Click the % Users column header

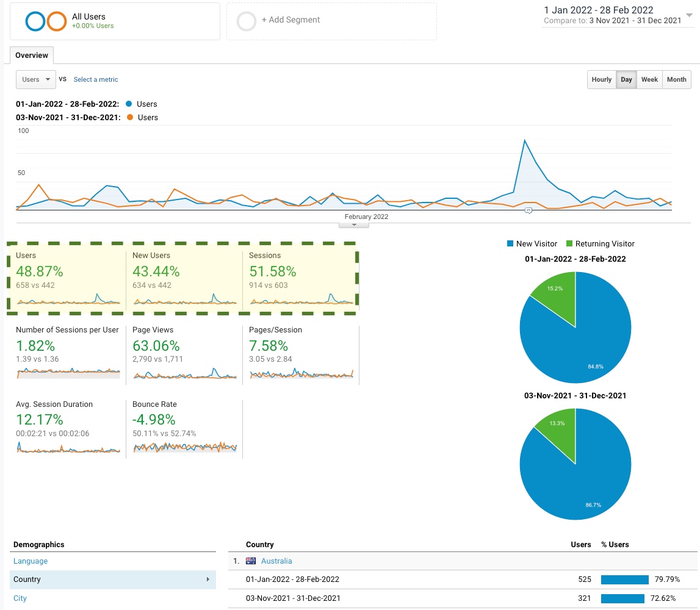(615, 544)
